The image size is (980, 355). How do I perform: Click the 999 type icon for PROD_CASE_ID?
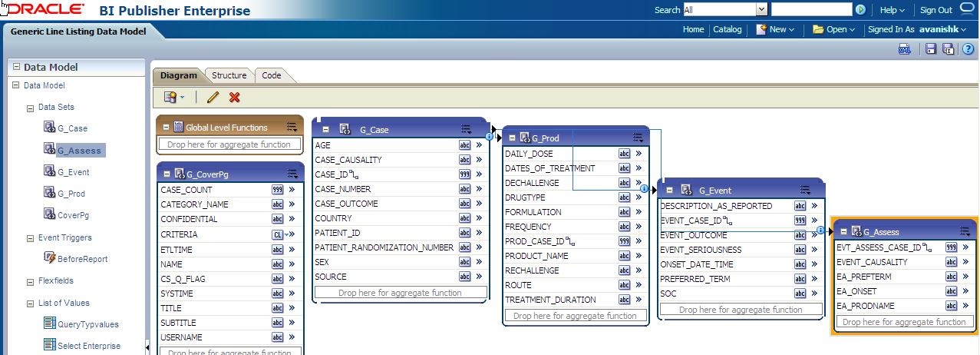pos(624,241)
